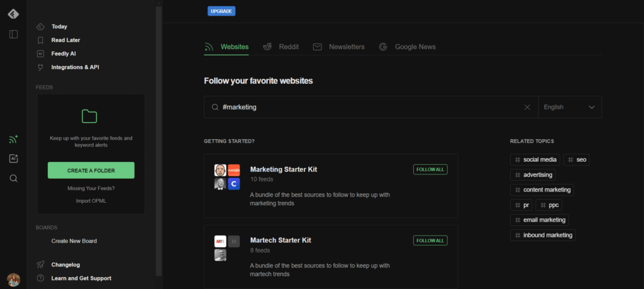Open the AI plus icon in left rail
This screenshot has width=644, height=289.
(14, 159)
